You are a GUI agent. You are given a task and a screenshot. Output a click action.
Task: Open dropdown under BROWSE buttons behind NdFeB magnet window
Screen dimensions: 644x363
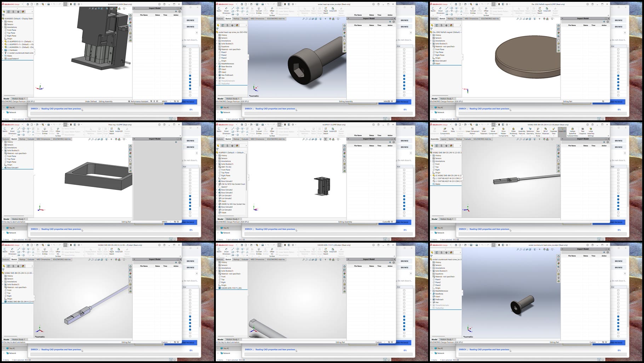click(x=625, y=33)
